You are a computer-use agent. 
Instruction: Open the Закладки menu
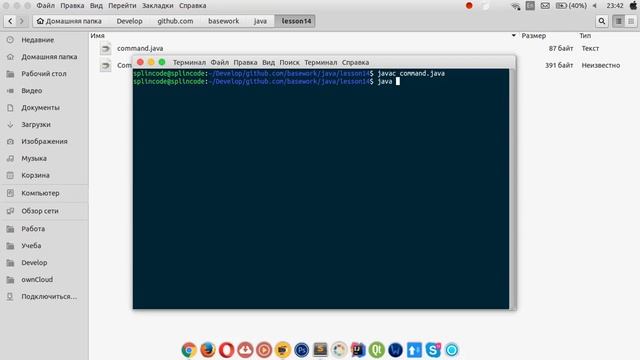click(x=158, y=6)
